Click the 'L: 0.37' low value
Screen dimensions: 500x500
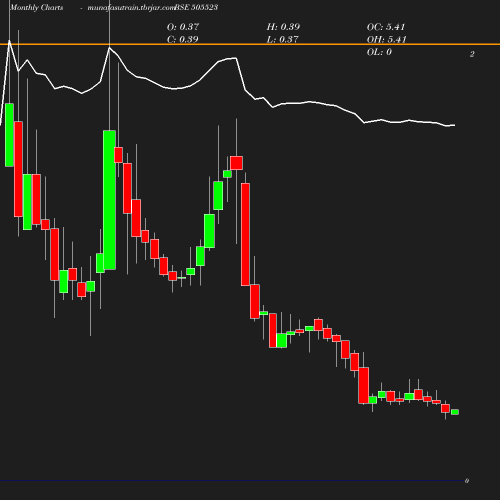282,39
